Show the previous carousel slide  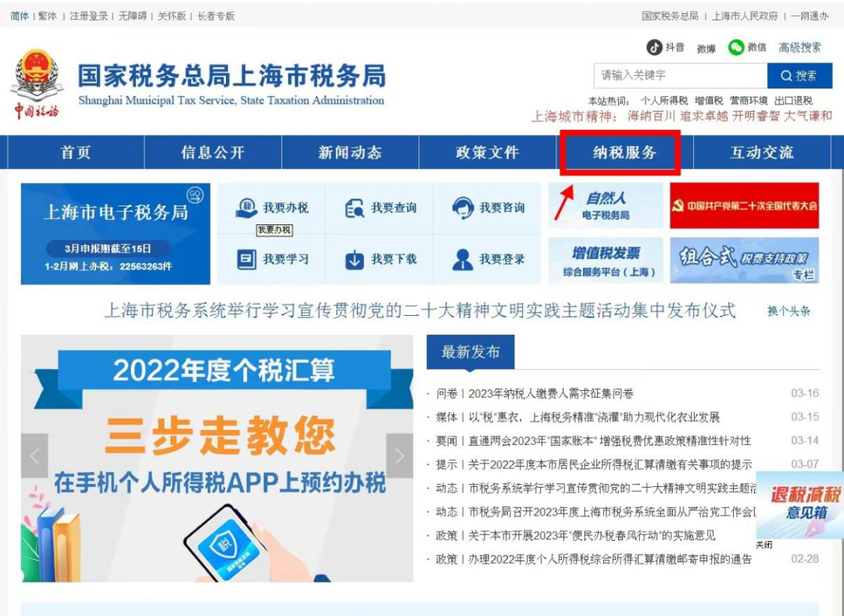pos(34,456)
